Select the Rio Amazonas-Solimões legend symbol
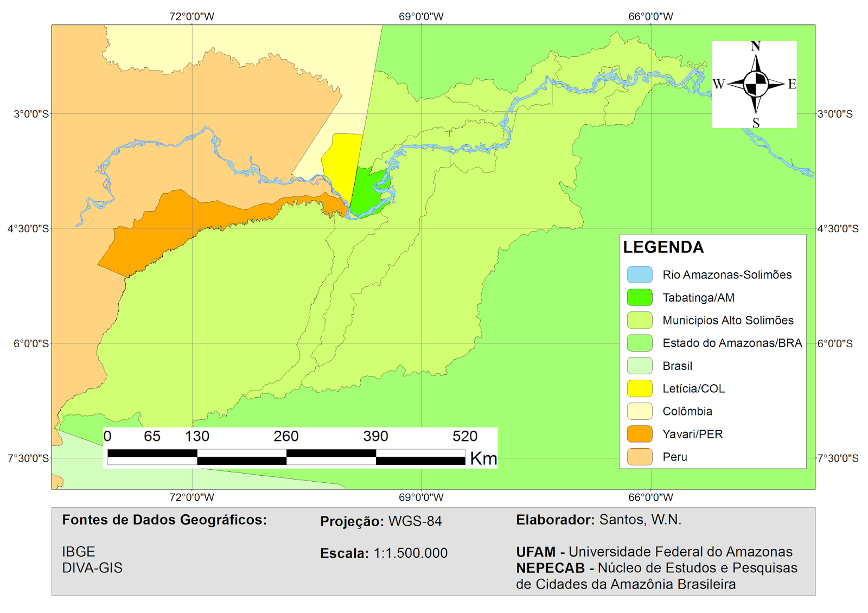Viewport: 868px width, 613px height. [641, 274]
